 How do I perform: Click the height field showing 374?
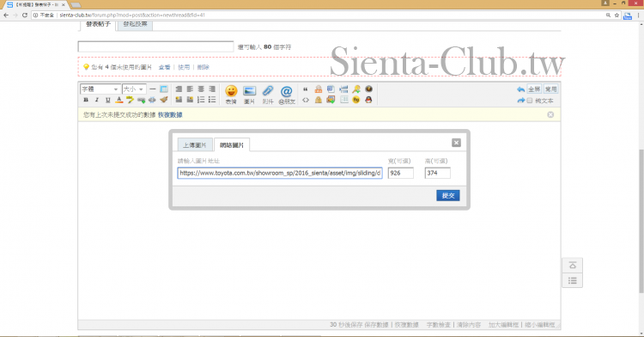coord(437,173)
